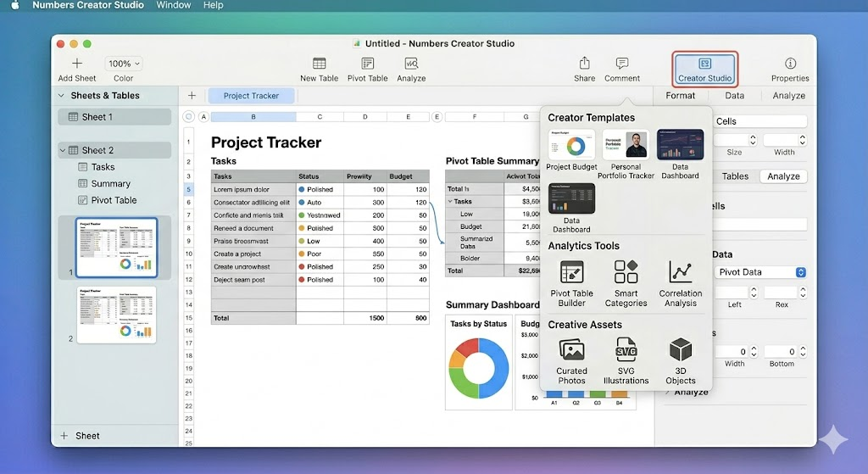
Task: Open the Apple menu
Action: click(x=15, y=5)
